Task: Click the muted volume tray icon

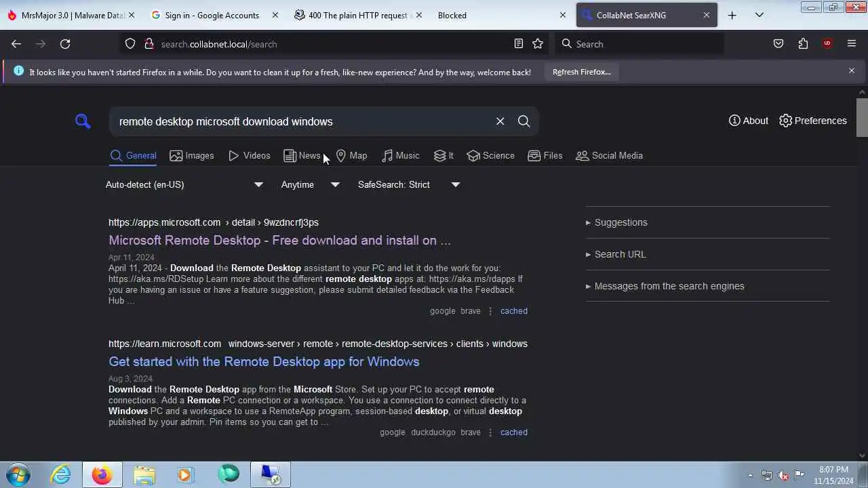Action: 783,475
